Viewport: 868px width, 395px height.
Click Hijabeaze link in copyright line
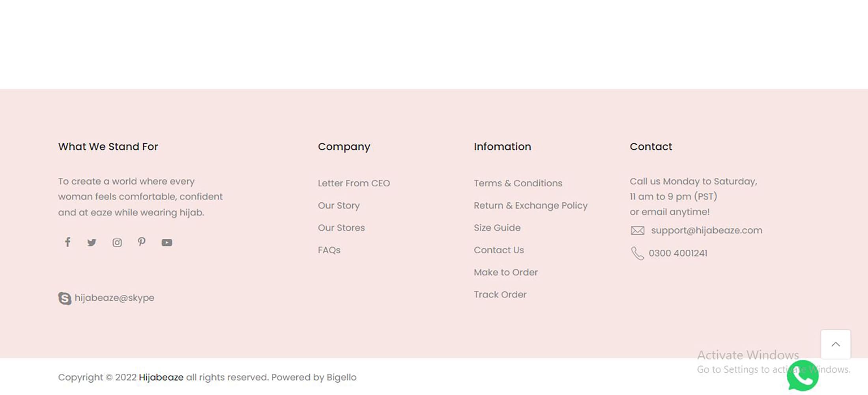(x=161, y=377)
